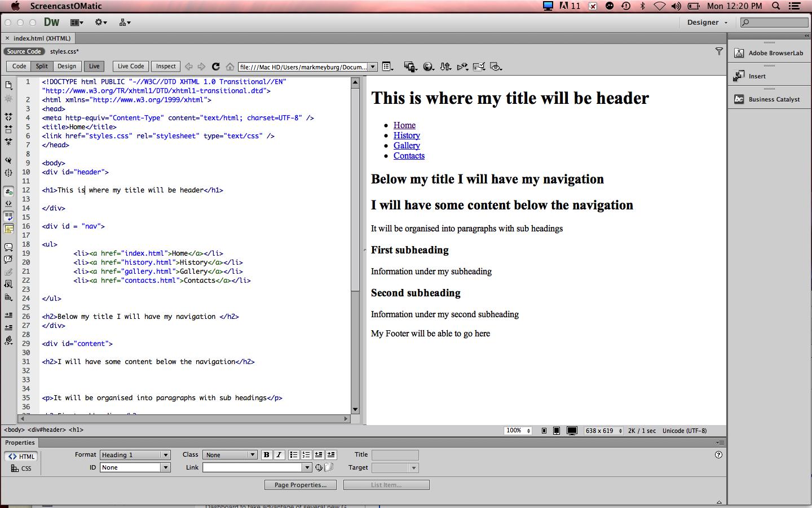The height and width of the screenshot is (508, 812).
Task: Click the W3C Validation checkmark icon
Action: pos(479,67)
